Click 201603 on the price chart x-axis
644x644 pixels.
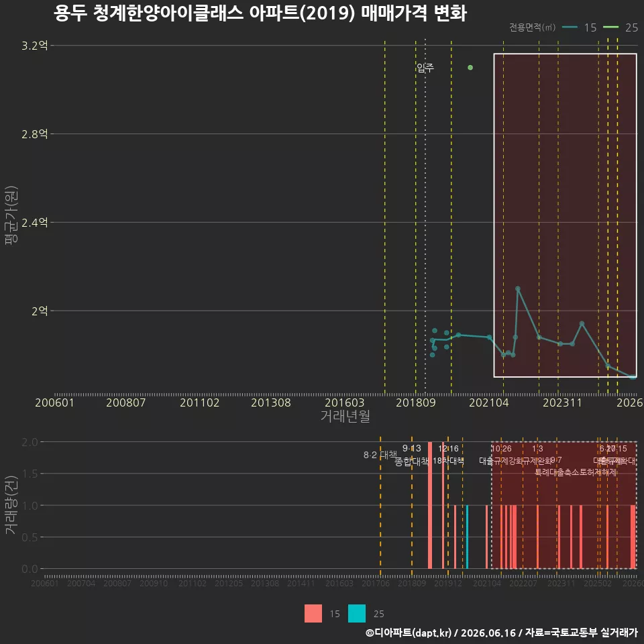[345, 402]
